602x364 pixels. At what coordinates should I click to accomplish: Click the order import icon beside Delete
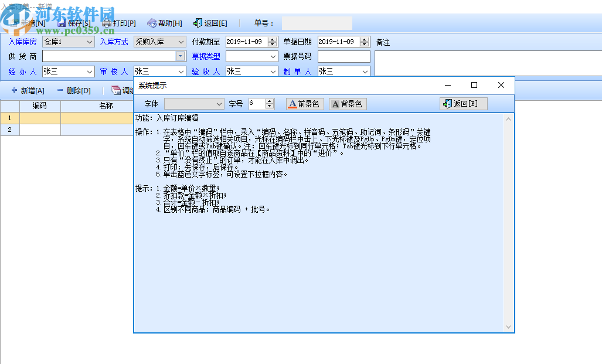point(116,90)
